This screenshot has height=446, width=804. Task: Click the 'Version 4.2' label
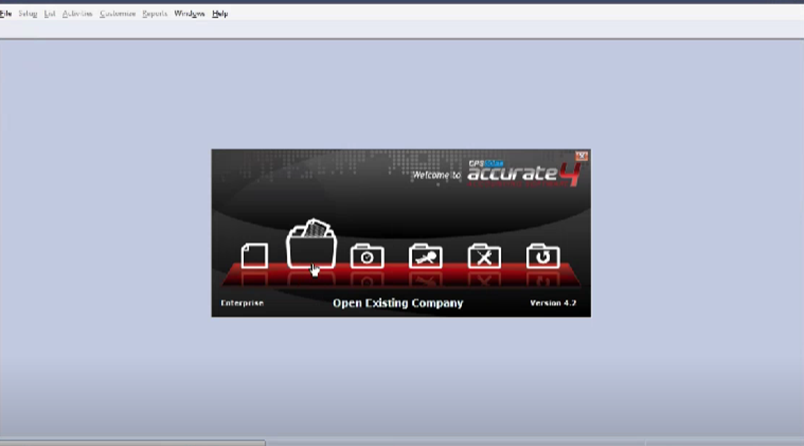pos(553,303)
